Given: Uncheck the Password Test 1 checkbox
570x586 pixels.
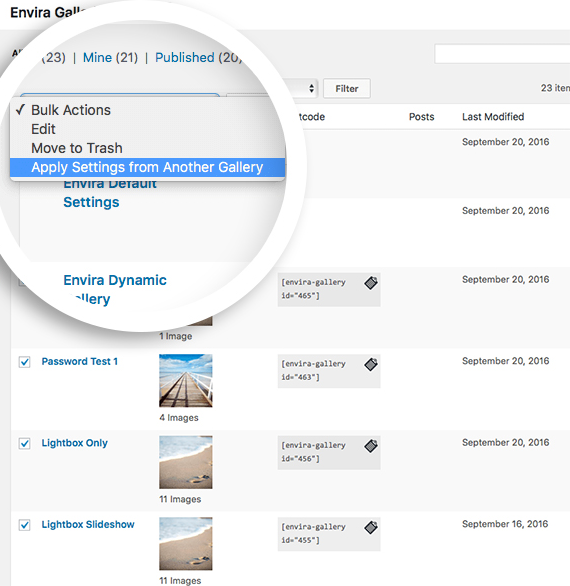Looking at the screenshot, I should pyautogui.click(x=25, y=362).
